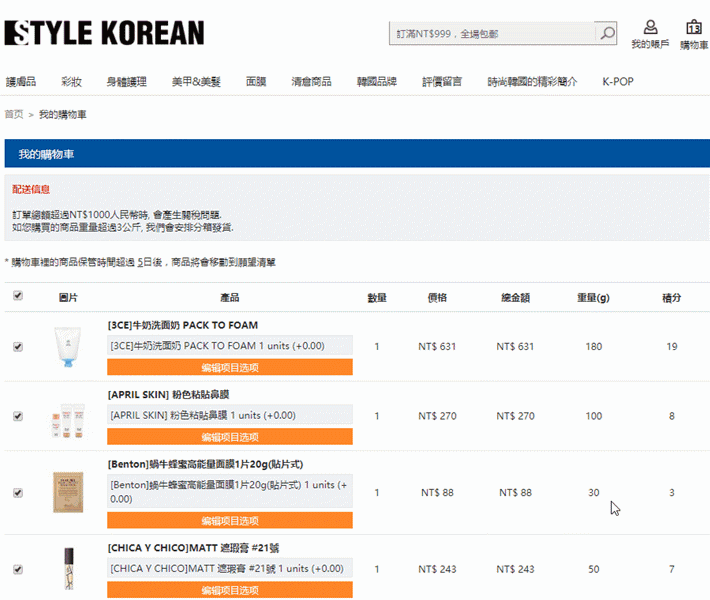Open the 美甲&美髮 menu

(196, 82)
